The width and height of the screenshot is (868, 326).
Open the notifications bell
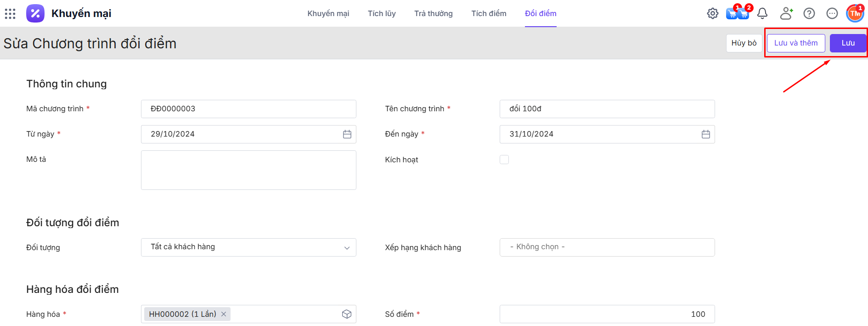pyautogui.click(x=762, y=14)
